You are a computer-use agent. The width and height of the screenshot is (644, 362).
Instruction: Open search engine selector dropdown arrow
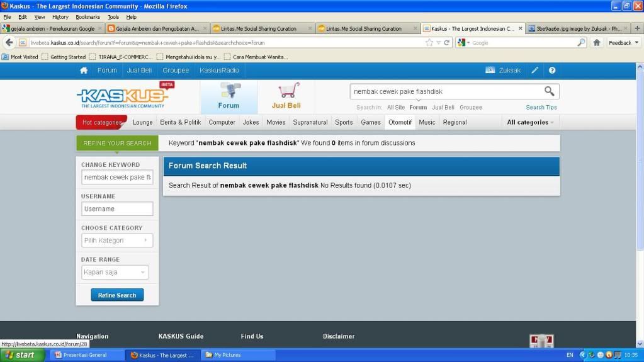click(x=468, y=43)
